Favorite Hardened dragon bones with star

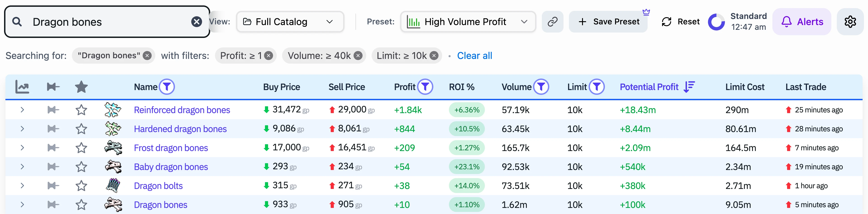[x=81, y=129]
